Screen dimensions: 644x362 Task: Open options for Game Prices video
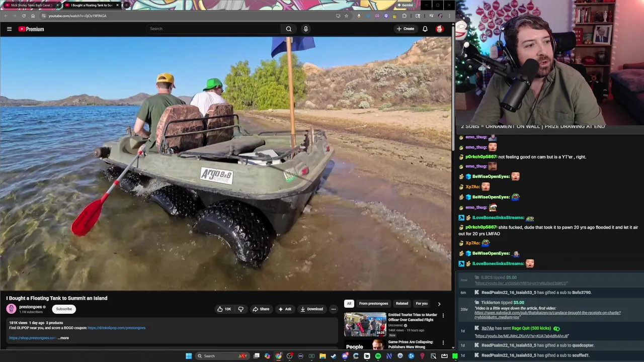tap(443, 343)
